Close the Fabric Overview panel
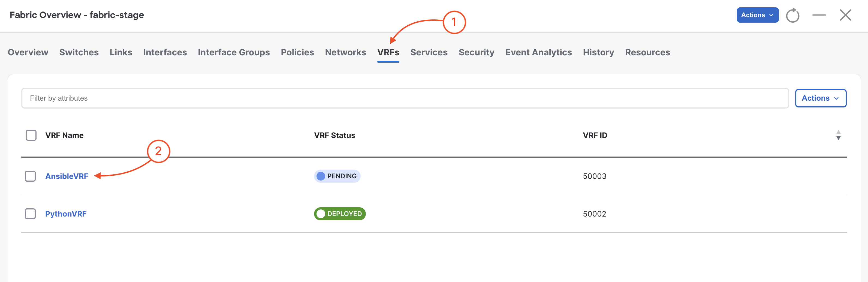 (x=845, y=15)
